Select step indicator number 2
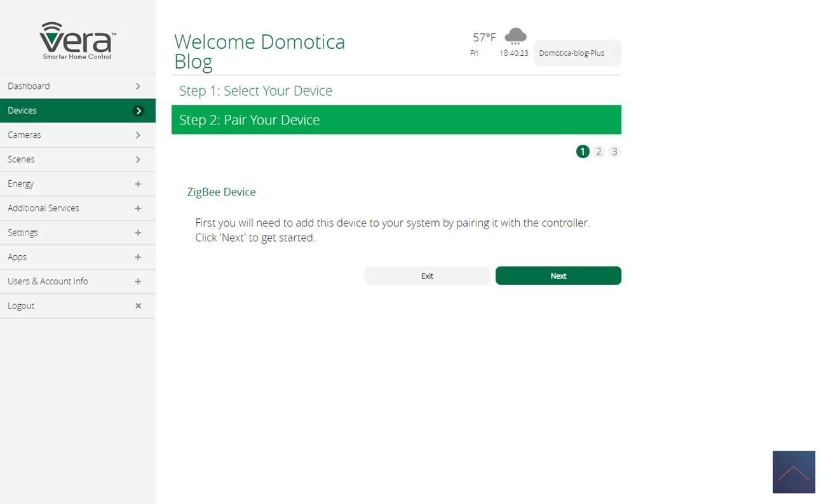826x504 pixels. (599, 152)
